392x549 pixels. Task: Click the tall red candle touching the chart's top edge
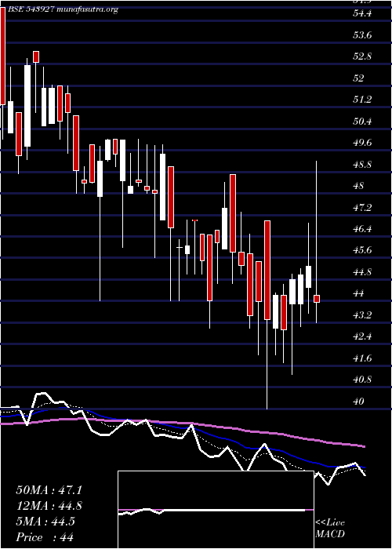(x=2, y=56)
